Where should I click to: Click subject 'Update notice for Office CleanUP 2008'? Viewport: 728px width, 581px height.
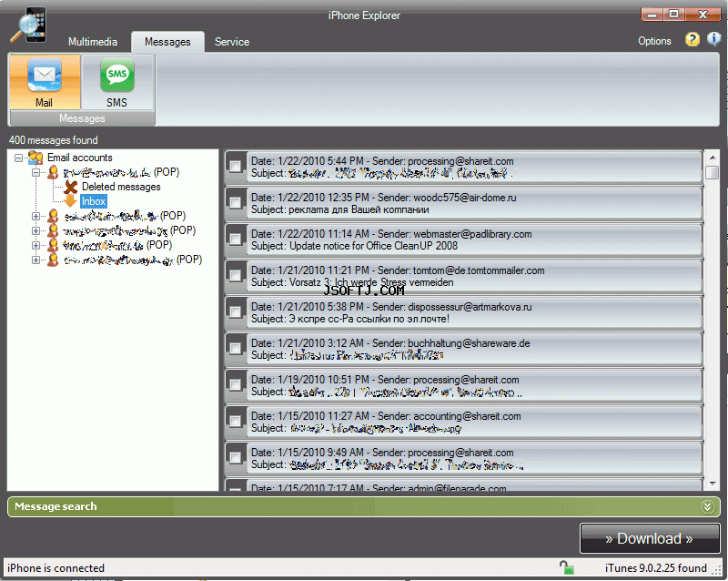[x=374, y=246]
